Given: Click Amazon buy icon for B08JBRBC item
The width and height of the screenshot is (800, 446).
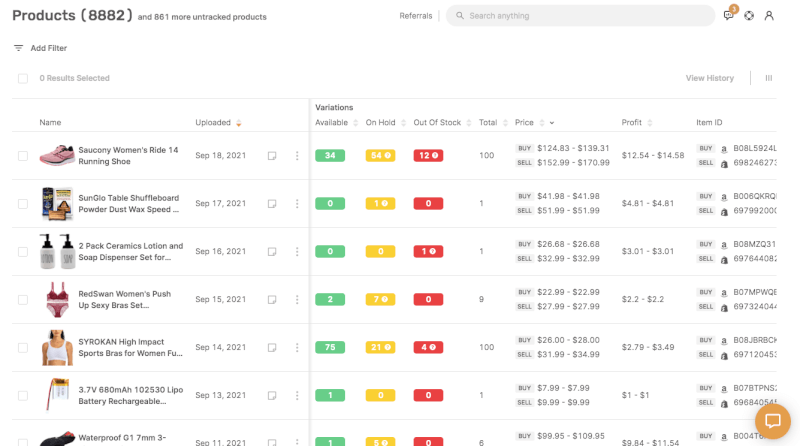Looking at the screenshot, I should point(723,341).
